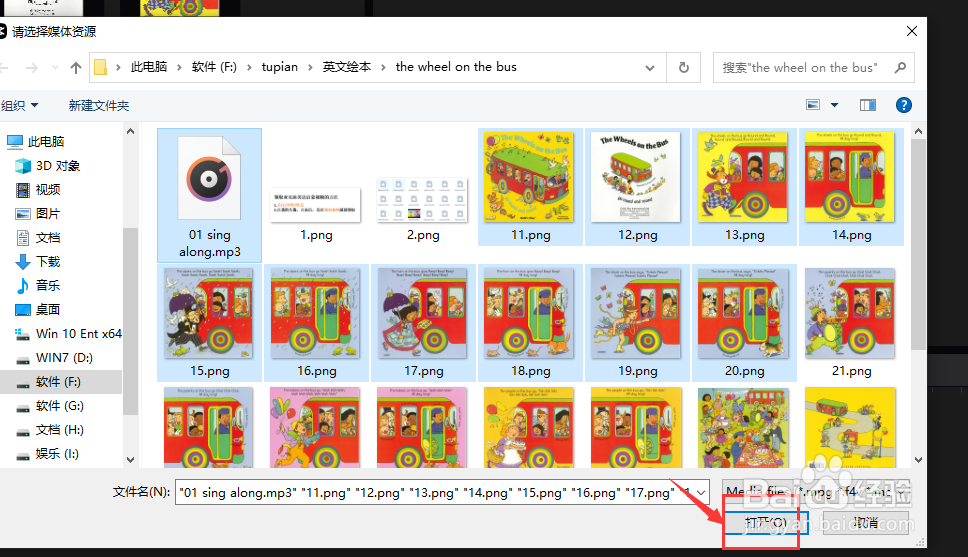
Task: Select 视频 folder in the sidebar
Action: (38, 190)
